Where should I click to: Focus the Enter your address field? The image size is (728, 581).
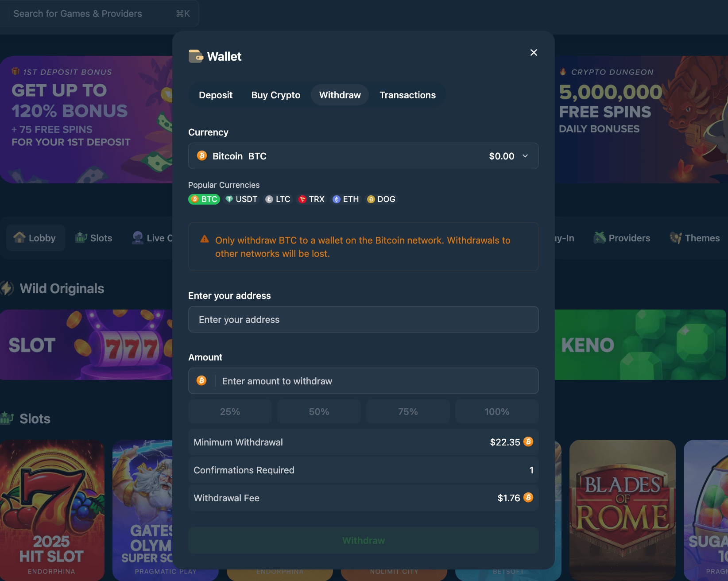pos(363,319)
